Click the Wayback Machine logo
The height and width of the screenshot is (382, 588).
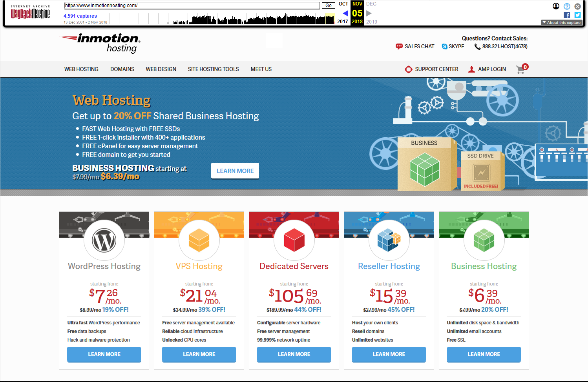30,12
